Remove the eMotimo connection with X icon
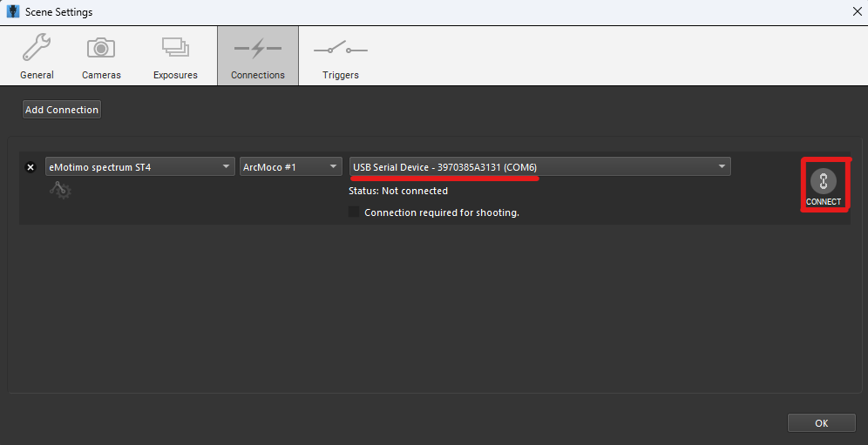This screenshot has width=868, height=445. pos(31,167)
